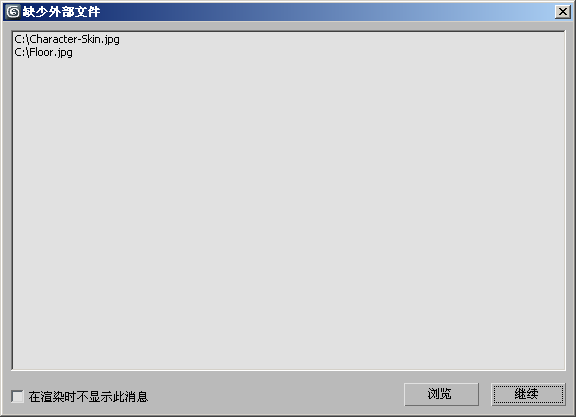
Task: Continue without locating files via 继续
Action: click(x=528, y=394)
